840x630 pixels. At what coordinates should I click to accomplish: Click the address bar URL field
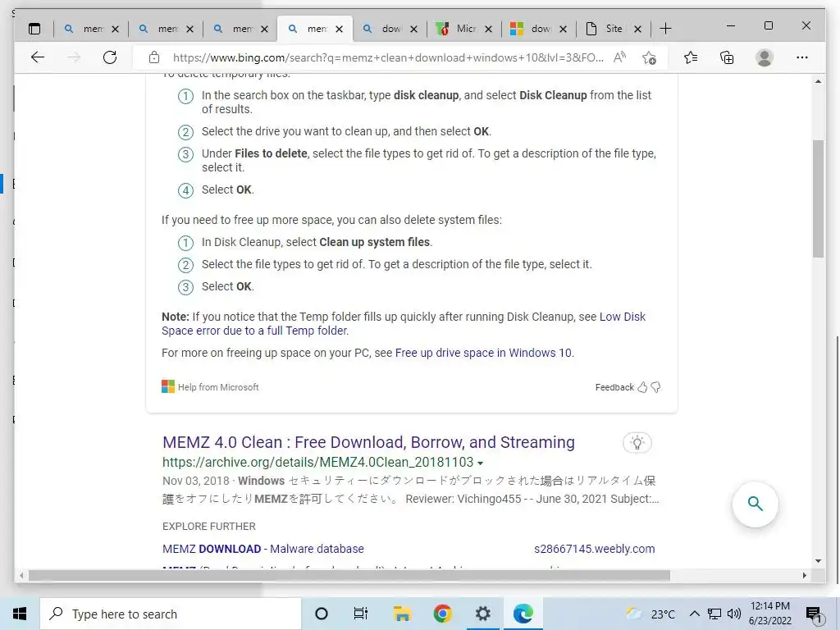click(388, 58)
